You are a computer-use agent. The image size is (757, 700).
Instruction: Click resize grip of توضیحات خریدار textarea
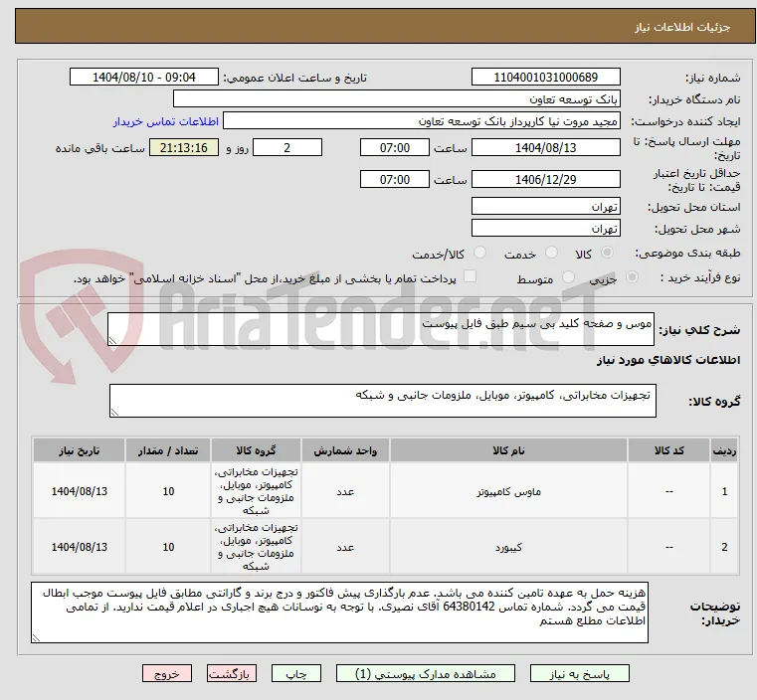pos(36,637)
